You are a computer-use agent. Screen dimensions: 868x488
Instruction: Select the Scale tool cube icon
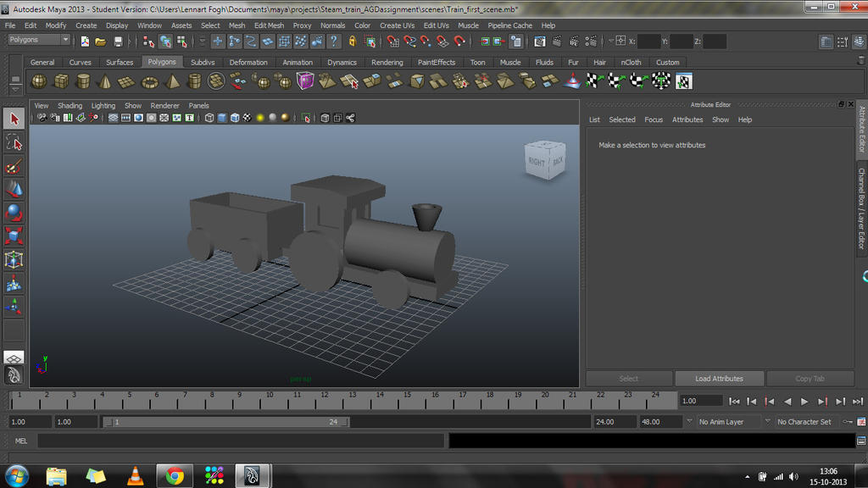[14, 236]
